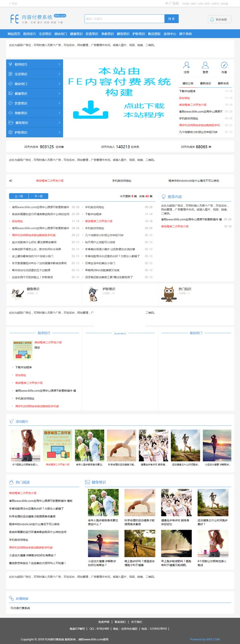The height and width of the screenshot is (644, 240).
Task: Click the 联系客服 button
Action: coord(219,19)
